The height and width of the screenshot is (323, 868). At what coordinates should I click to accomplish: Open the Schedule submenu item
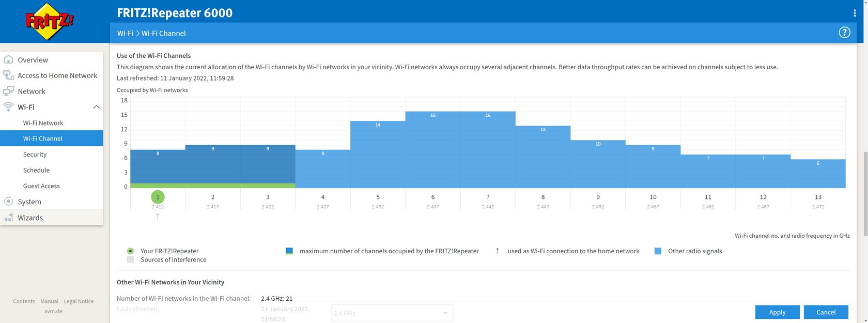pos(52,170)
